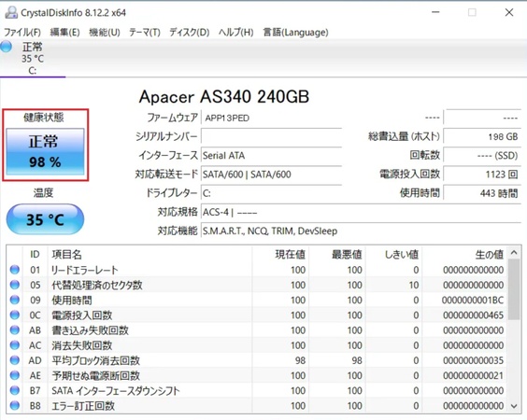Click the 1123 回 power on count value
Image resolution: width=527 pixels, height=420 pixels.
point(482,175)
